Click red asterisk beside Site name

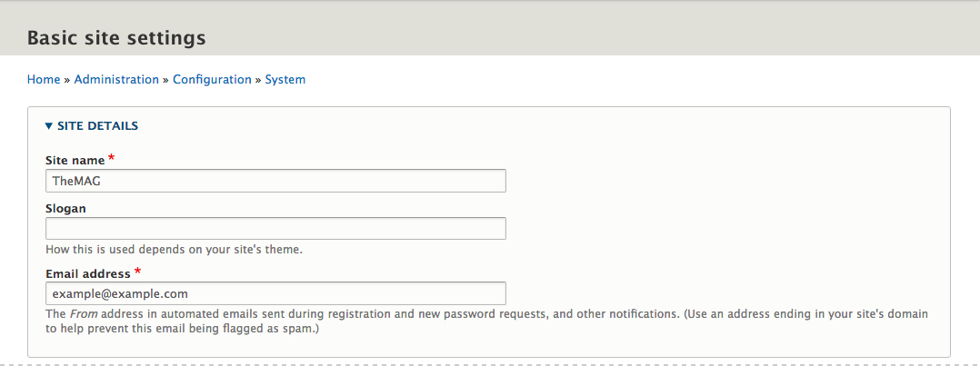pos(111,158)
